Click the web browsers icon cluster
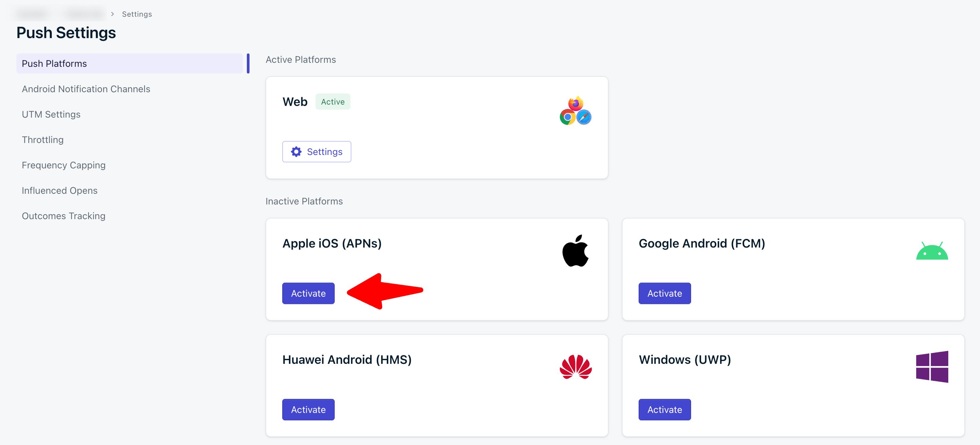 click(575, 111)
